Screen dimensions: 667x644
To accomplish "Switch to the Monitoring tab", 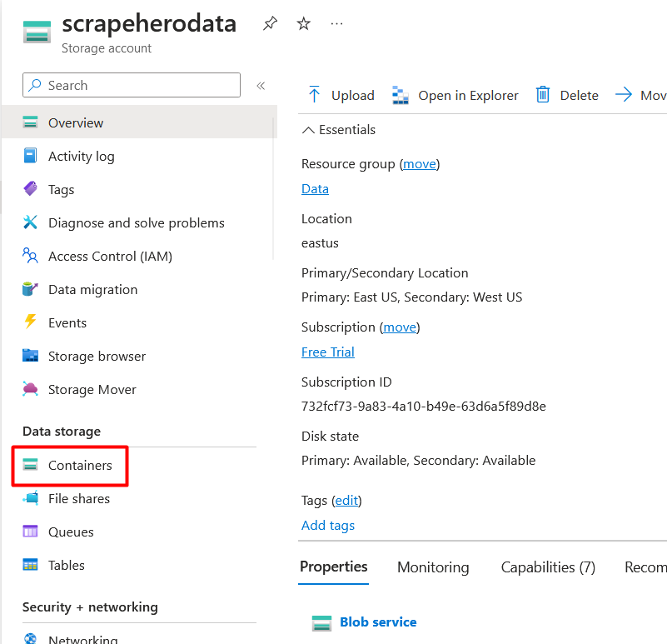I will [433, 567].
